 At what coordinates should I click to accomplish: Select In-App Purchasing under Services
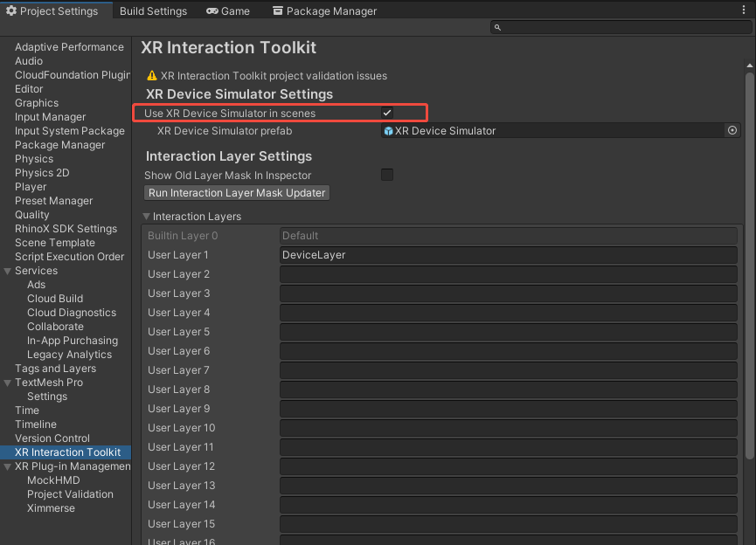tap(73, 341)
